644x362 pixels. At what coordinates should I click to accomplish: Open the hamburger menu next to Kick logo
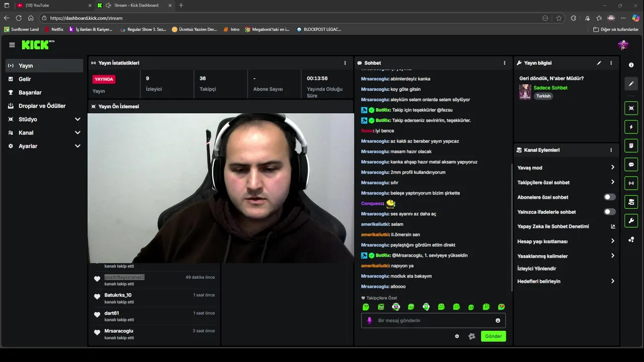point(12,45)
